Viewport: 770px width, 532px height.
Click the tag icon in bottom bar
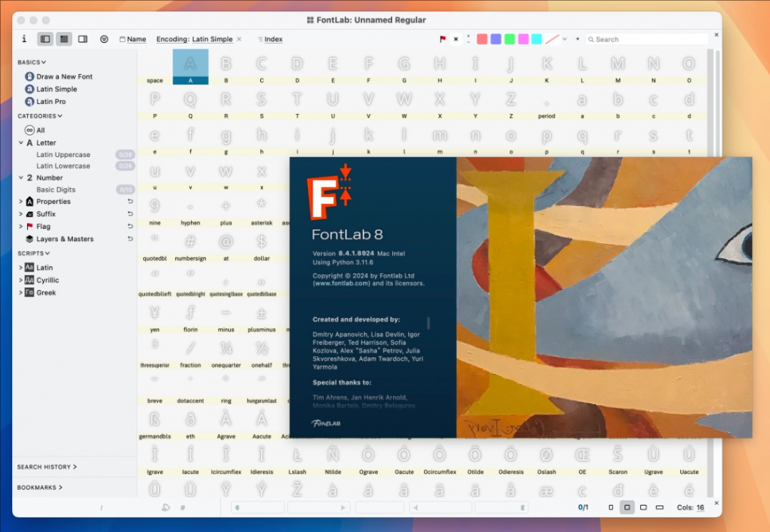(166, 508)
